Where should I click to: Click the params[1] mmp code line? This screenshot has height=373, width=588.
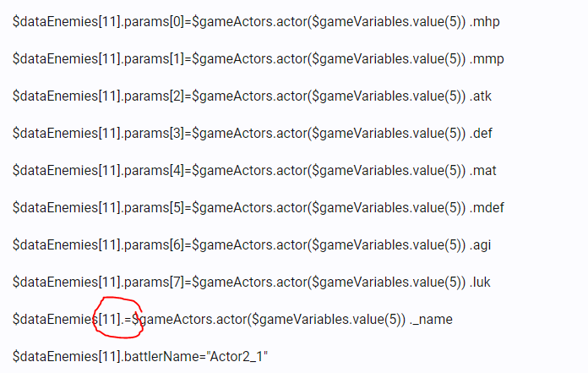[x=259, y=59]
